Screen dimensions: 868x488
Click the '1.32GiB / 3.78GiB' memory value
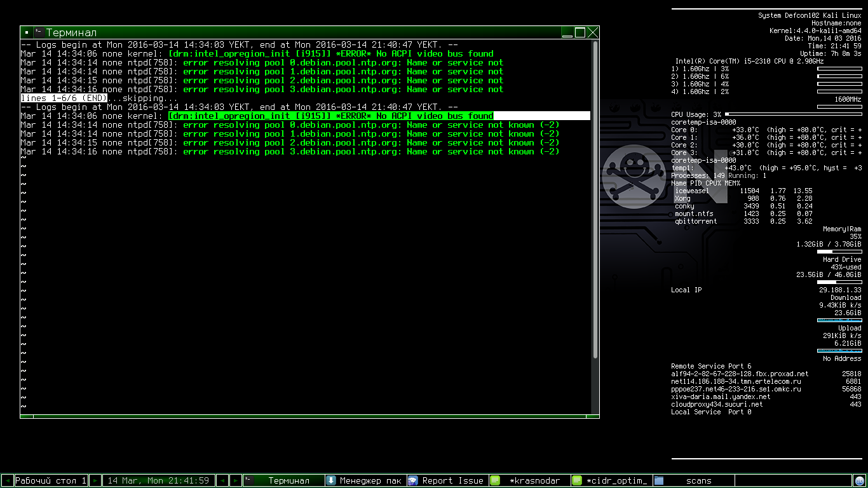[x=829, y=244]
